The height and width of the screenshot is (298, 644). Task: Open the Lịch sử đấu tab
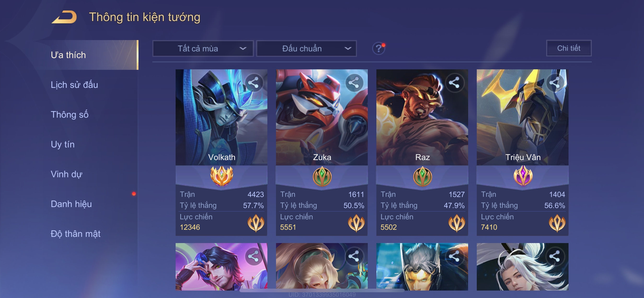coord(74,85)
